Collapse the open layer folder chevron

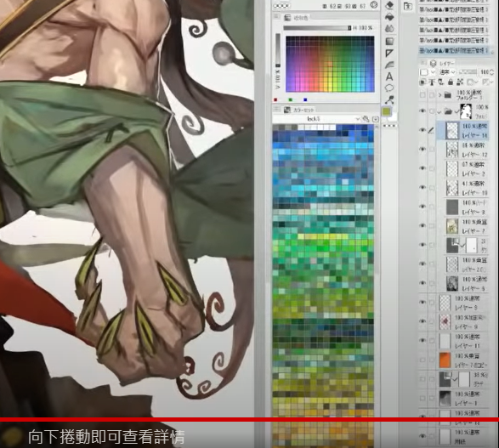tap(439, 111)
